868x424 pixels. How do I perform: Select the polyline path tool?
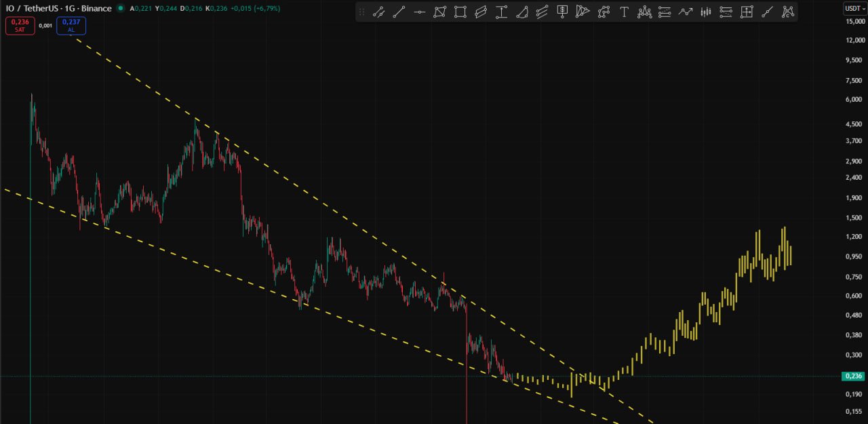click(604, 12)
